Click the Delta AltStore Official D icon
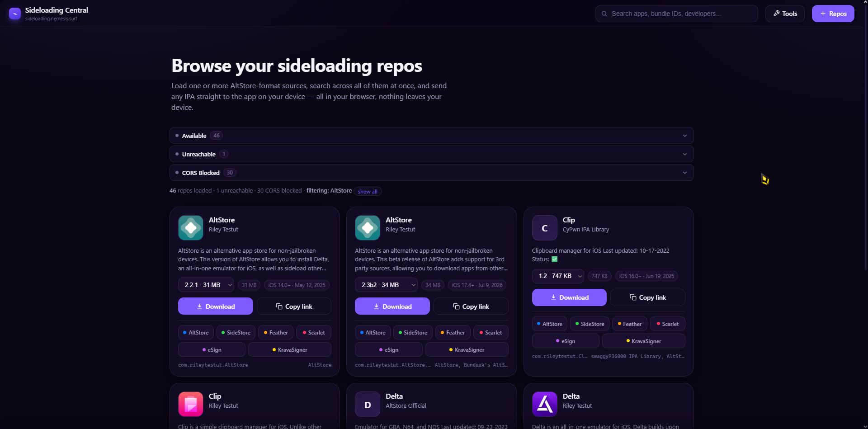The image size is (868, 429). [x=368, y=404]
